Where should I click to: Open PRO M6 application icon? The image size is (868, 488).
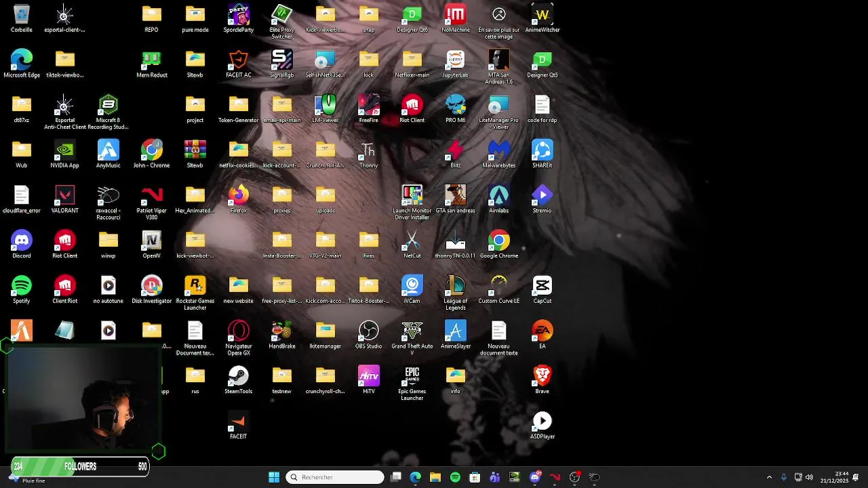click(456, 109)
